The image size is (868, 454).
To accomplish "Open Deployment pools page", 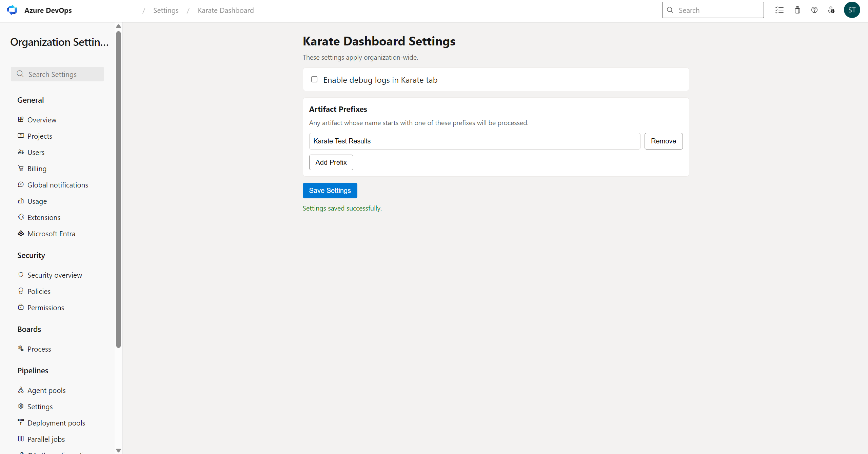I will 56,423.
